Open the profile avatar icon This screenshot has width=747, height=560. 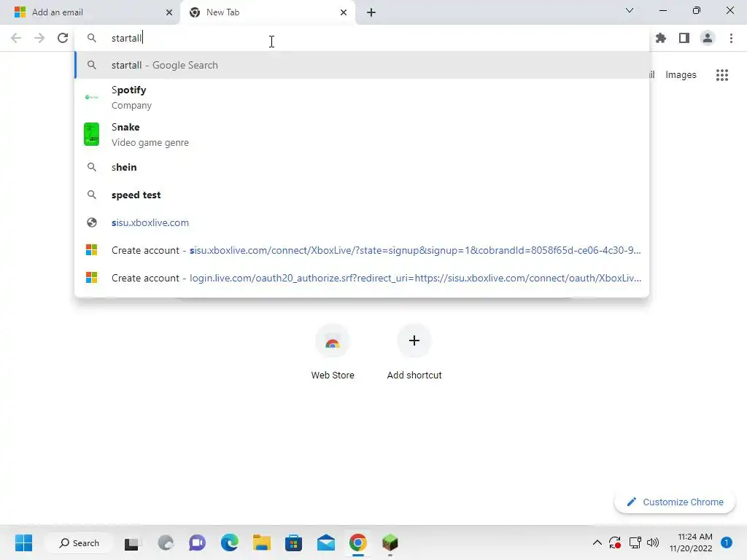708,38
